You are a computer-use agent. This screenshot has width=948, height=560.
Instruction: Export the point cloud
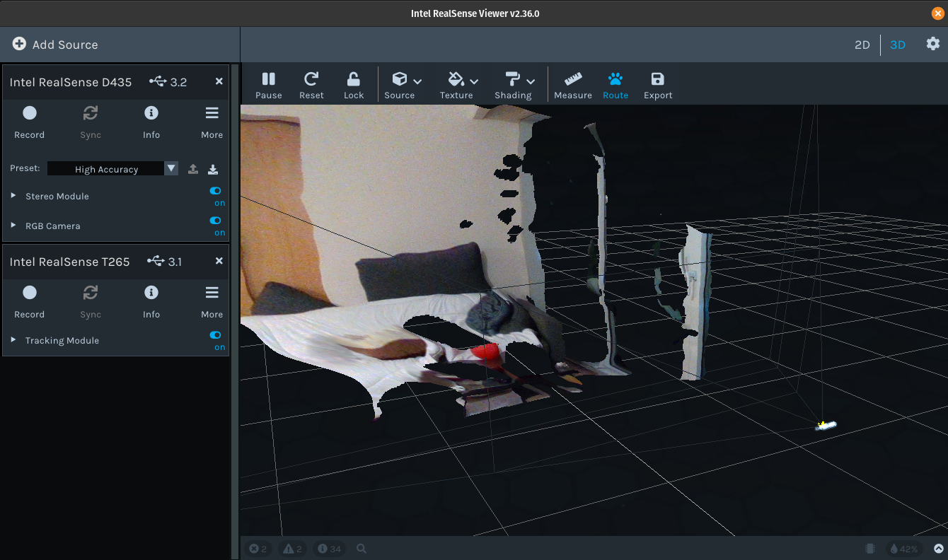(x=658, y=86)
